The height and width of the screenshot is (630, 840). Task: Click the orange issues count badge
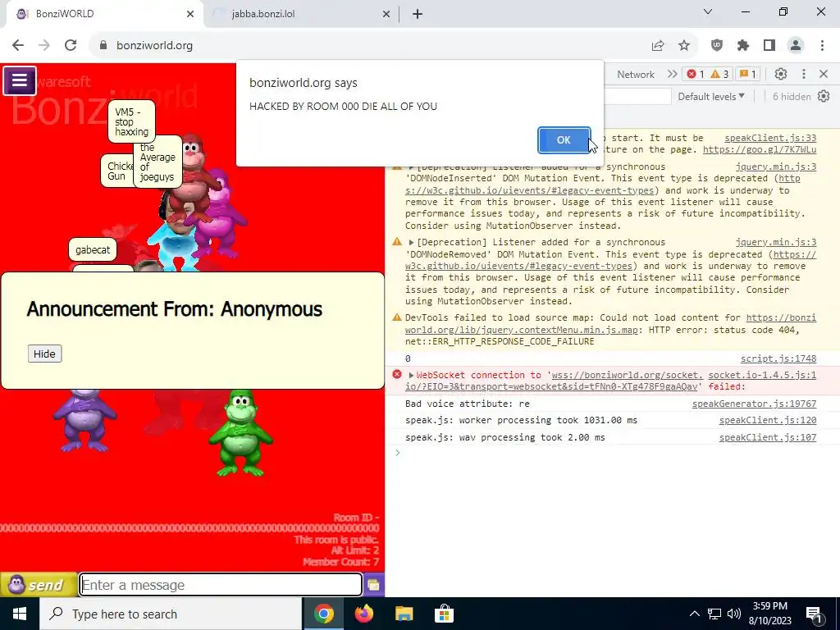coord(748,74)
